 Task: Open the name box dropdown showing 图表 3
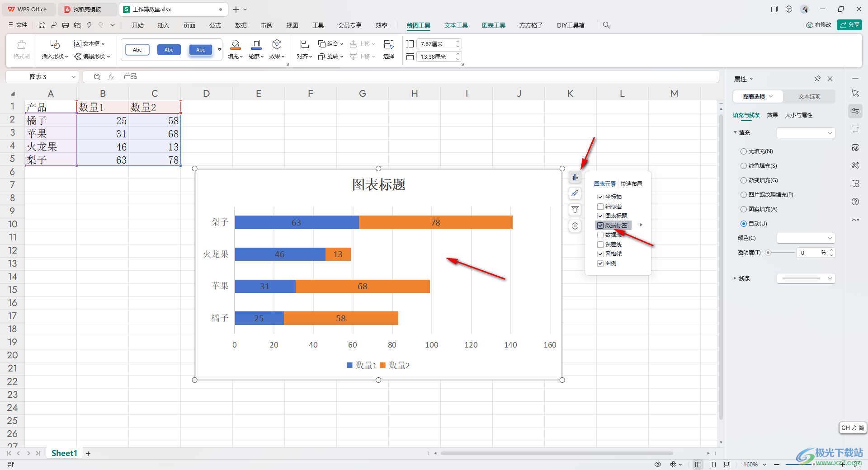pyautogui.click(x=73, y=77)
